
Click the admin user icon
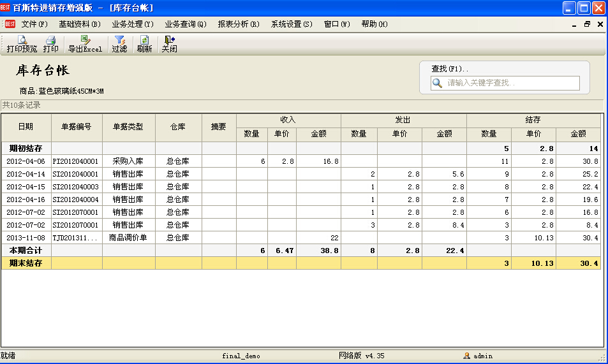(467, 356)
